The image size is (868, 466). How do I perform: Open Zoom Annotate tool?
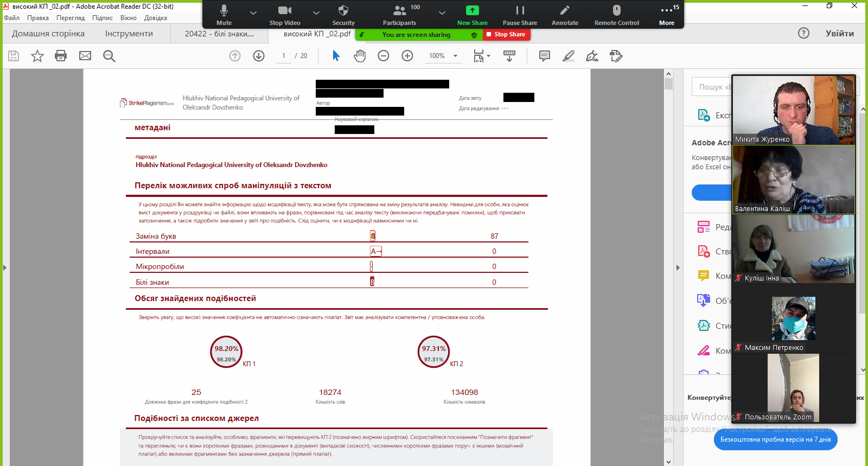click(565, 15)
